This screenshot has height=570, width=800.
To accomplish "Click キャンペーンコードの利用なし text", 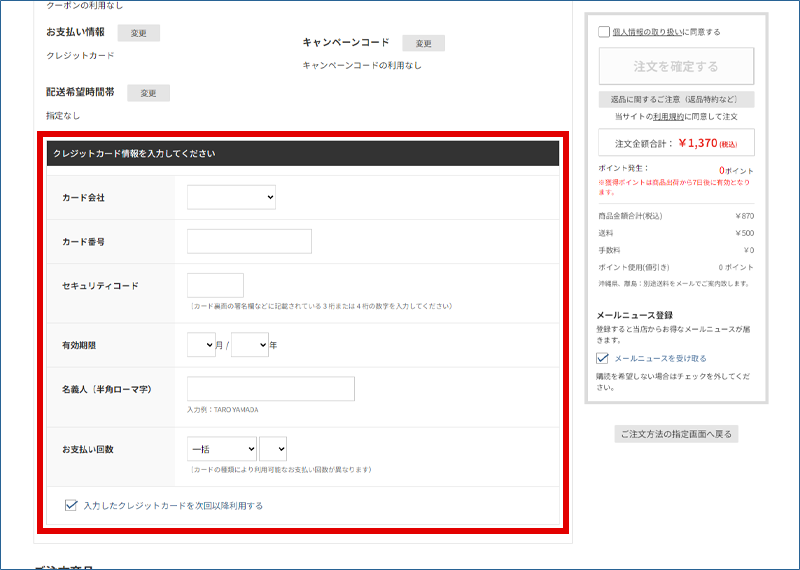I will (362, 65).
